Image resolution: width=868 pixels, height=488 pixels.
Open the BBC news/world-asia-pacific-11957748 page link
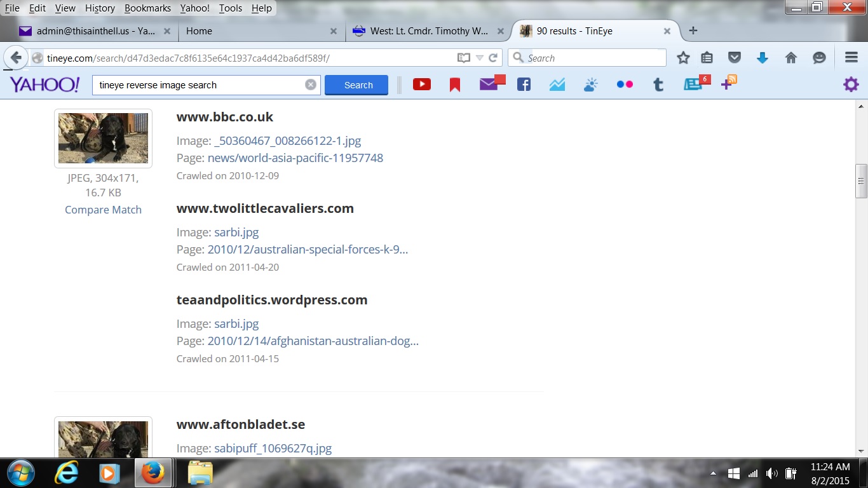[295, 158]
